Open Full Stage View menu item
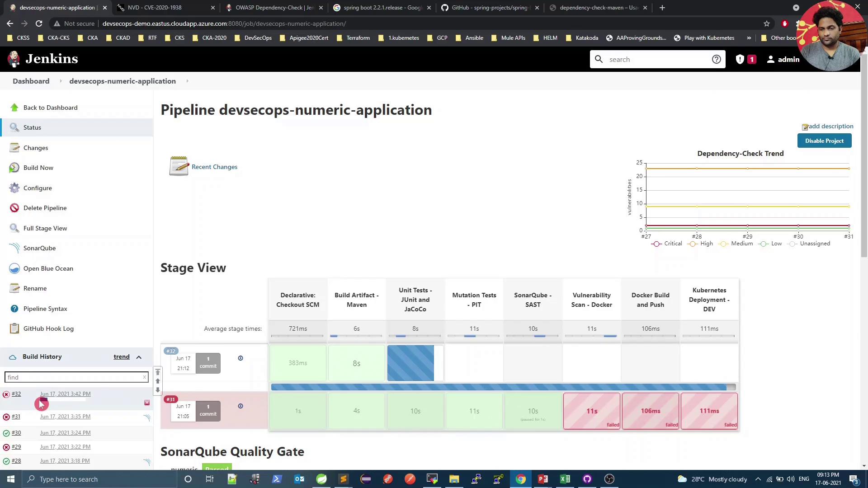This screenshot has height=488, width=868. pos(45,228)
